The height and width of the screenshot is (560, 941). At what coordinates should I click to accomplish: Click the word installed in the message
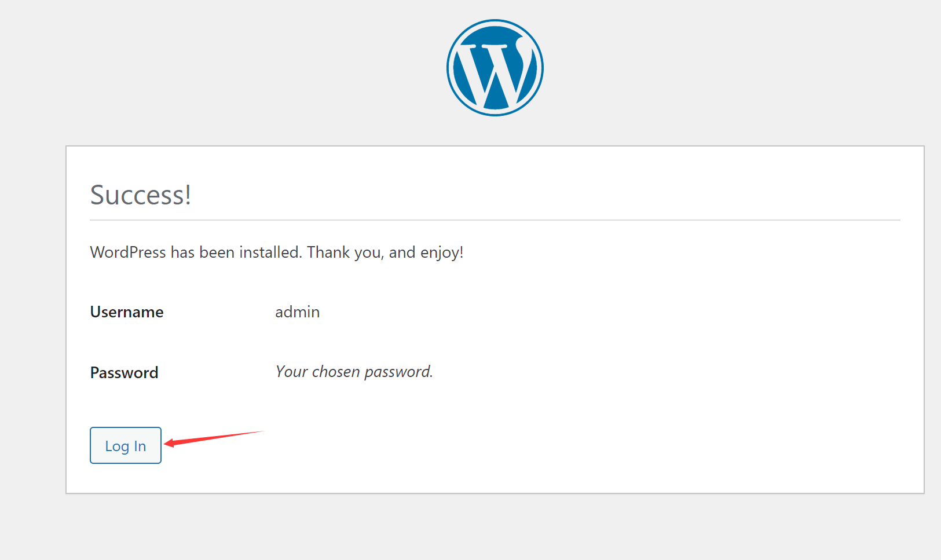271,252
